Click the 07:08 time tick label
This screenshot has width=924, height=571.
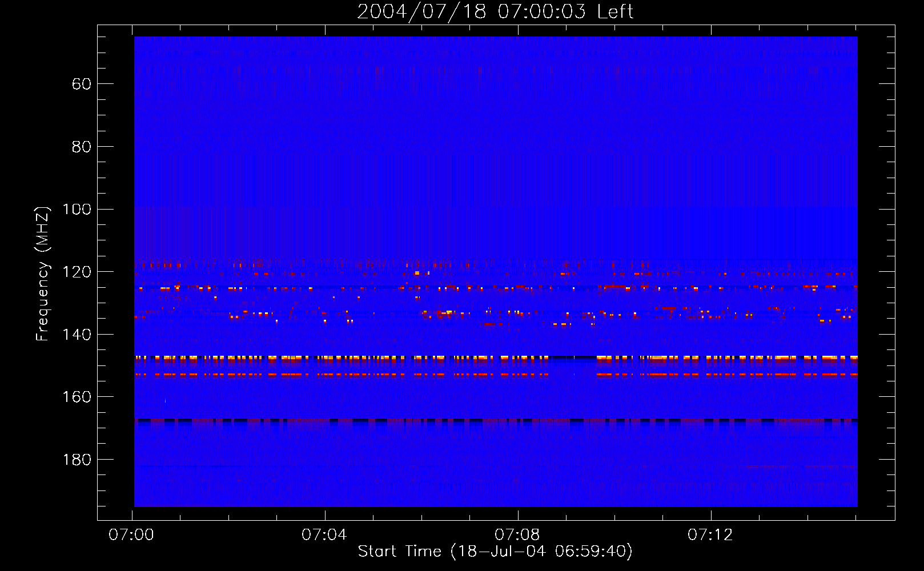(x=517, y=535)
